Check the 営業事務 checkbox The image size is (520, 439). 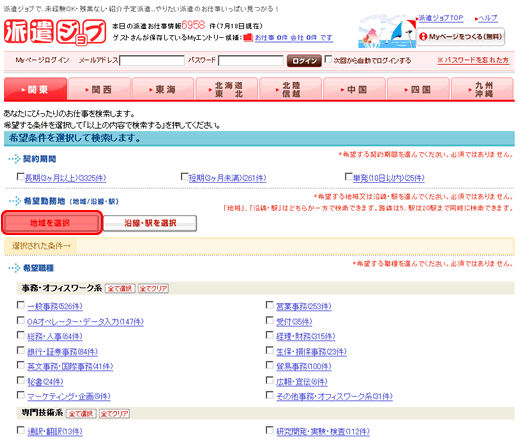coord(270,305)
